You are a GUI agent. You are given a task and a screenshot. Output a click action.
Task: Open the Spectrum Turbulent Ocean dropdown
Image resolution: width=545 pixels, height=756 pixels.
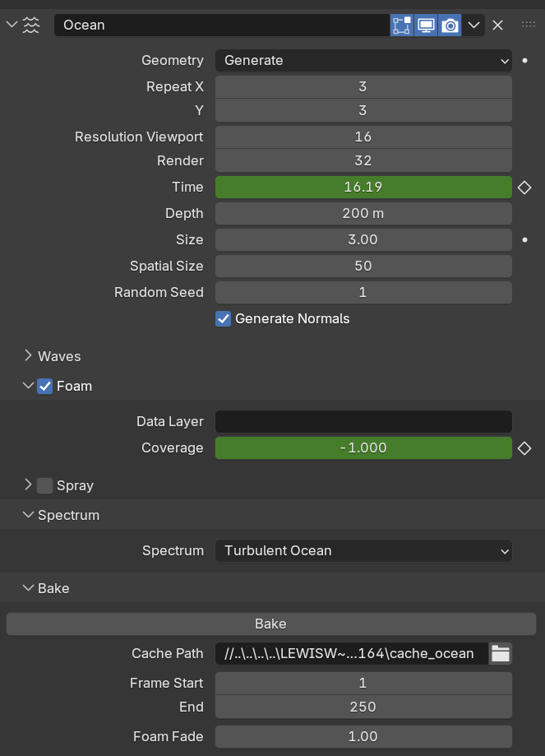[363, 551]
